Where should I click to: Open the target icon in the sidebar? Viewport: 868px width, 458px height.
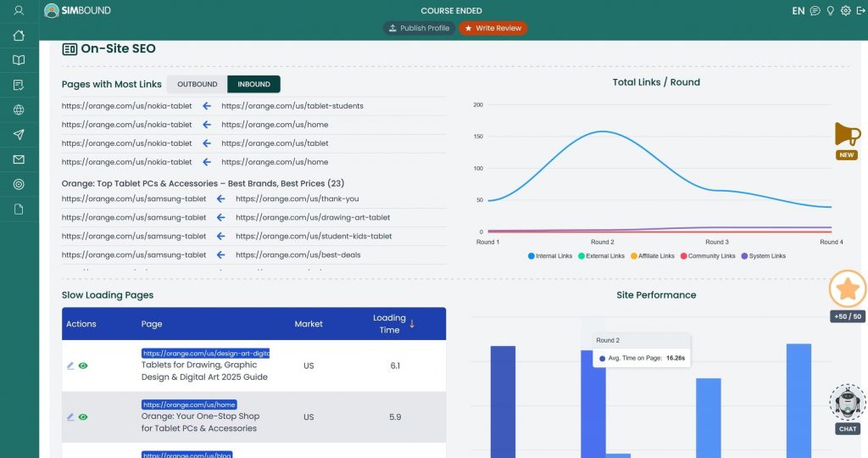pos(19,184)
